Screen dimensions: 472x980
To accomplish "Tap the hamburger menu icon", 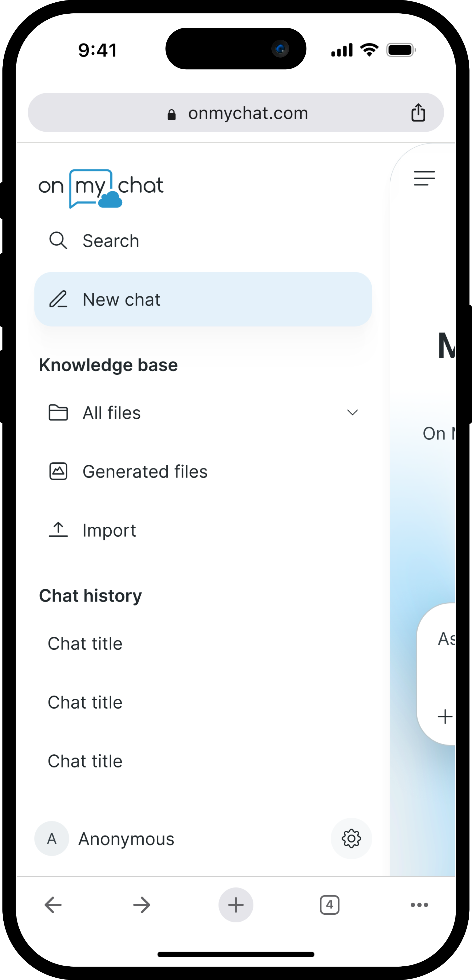I will point(424,178).
